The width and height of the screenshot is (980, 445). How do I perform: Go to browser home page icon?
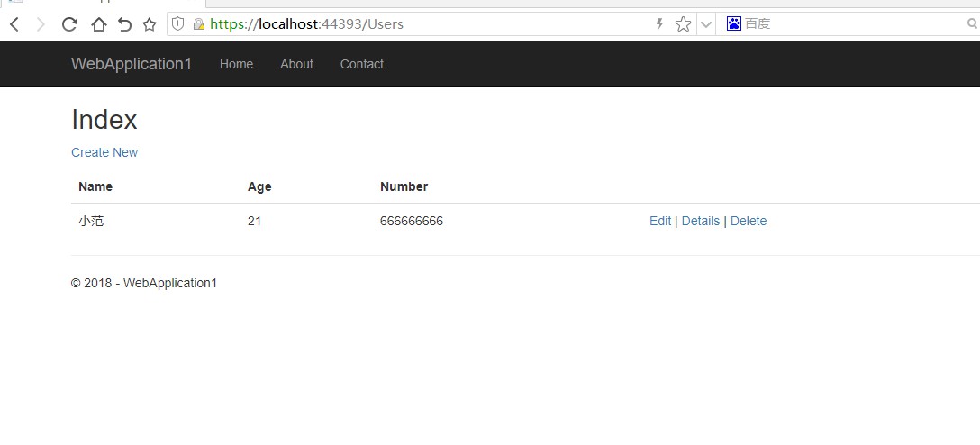(98, 24)
